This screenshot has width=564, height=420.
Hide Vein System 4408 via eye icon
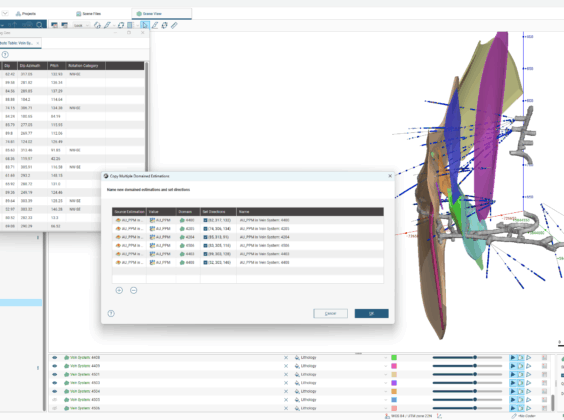(55, 357)
